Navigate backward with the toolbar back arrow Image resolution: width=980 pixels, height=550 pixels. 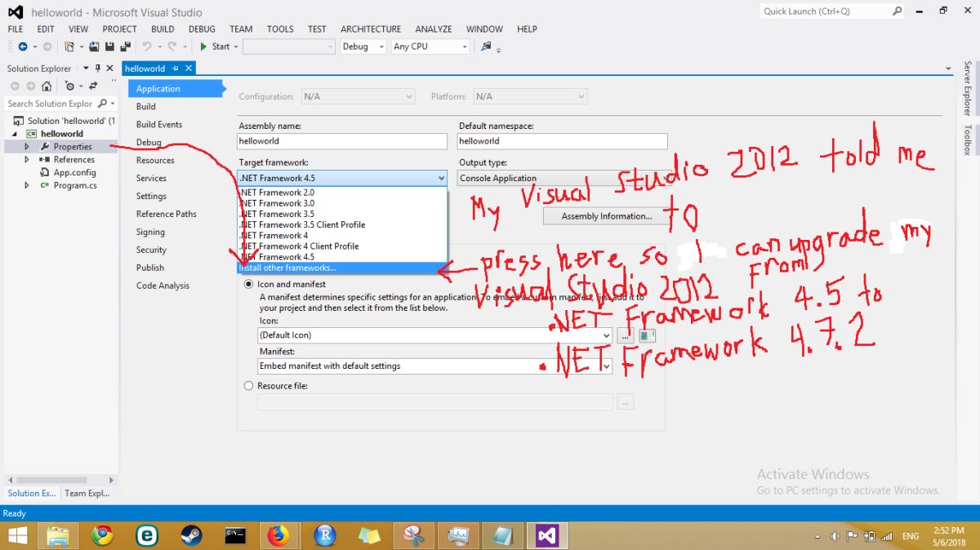(22, 47)
